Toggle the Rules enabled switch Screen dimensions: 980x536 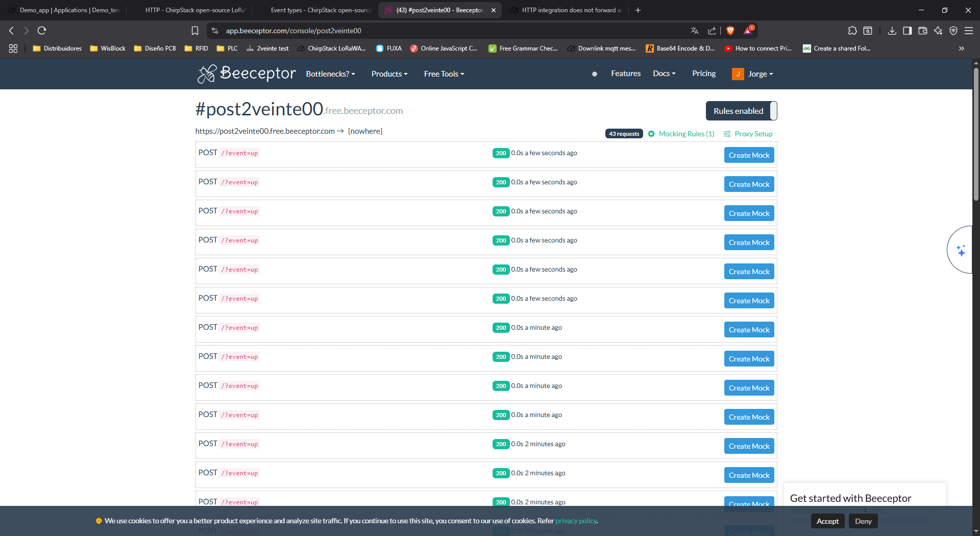coord(741,111)
